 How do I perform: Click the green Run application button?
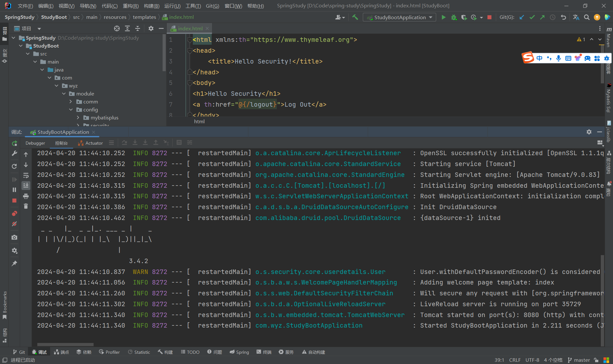click(443, 17)
